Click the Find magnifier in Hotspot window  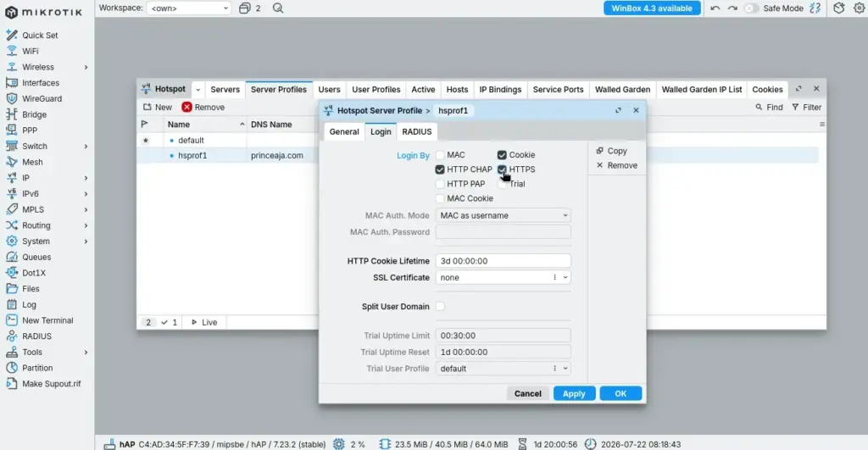[x=759, y=107]
